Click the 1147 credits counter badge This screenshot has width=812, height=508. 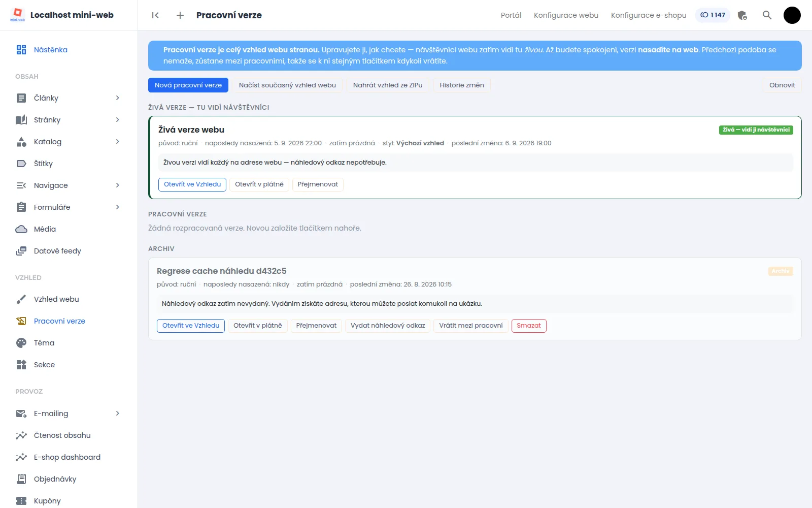click(713, 15)
